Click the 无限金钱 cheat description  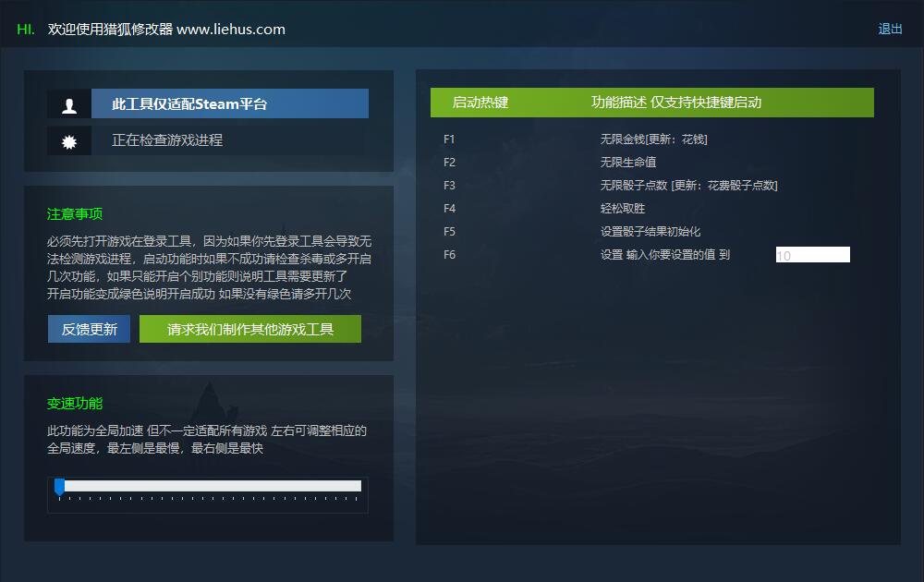pyautogui.click(x=653, y=139)
